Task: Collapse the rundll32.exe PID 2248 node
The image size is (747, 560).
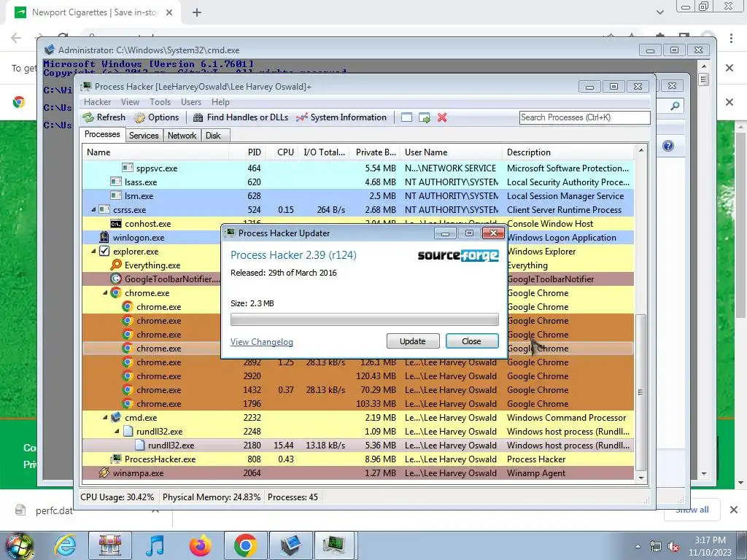Action: (117, 431)
